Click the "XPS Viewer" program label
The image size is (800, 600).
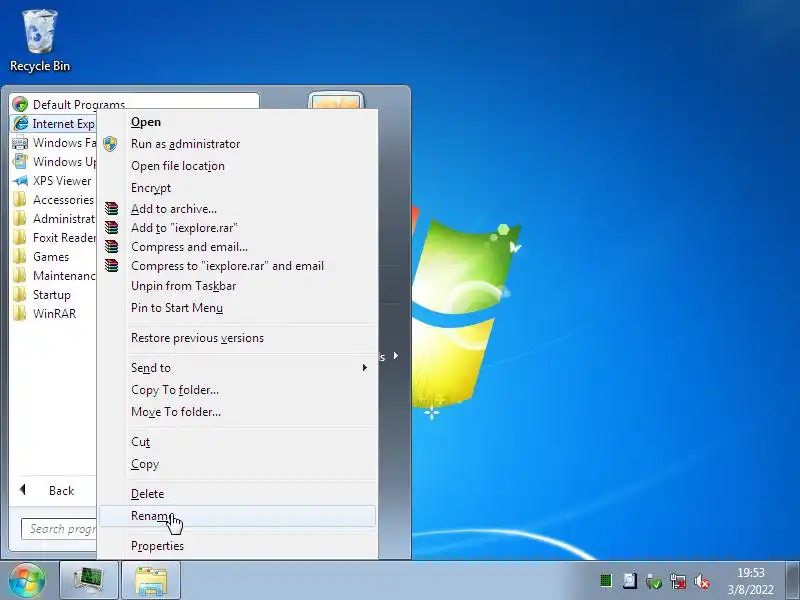(62, 181)
